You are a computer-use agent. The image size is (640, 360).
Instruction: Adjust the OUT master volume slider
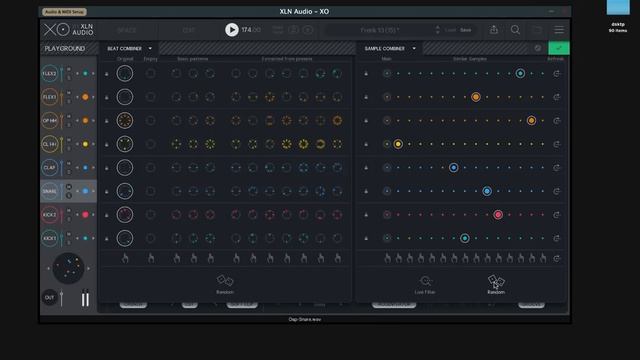62,298
